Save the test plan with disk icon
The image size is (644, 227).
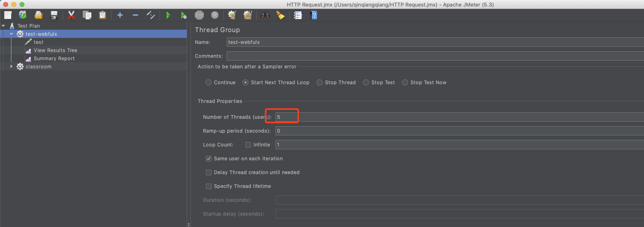point(54,15)
